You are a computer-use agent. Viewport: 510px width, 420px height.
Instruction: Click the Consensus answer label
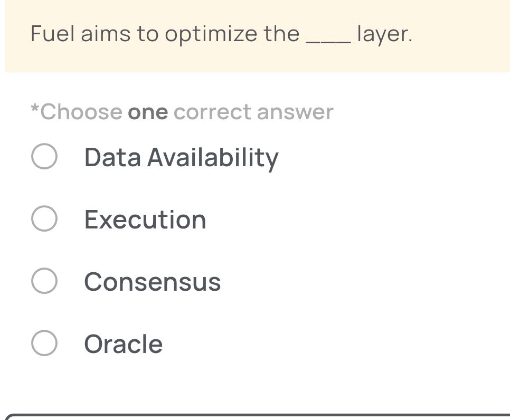pyautogui.click(x=152, y=281)
